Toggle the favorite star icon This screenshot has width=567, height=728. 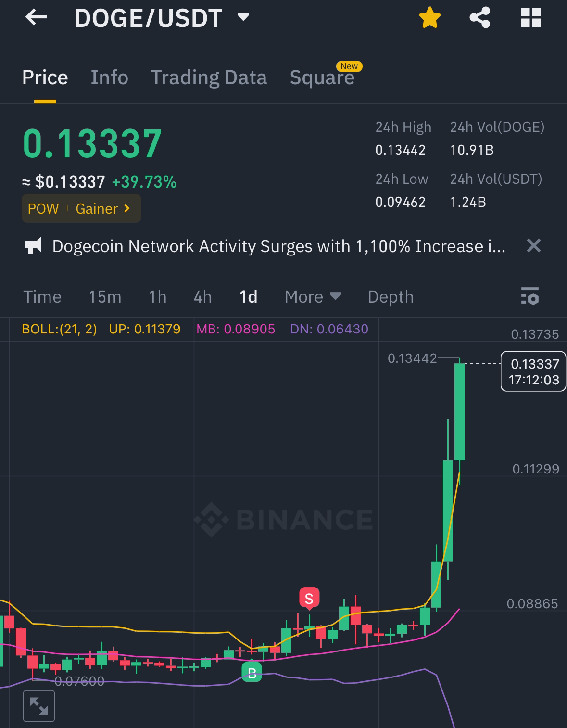point(429,18)
